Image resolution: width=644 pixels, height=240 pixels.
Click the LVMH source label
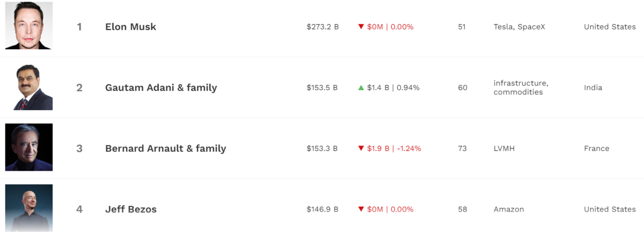504,149
